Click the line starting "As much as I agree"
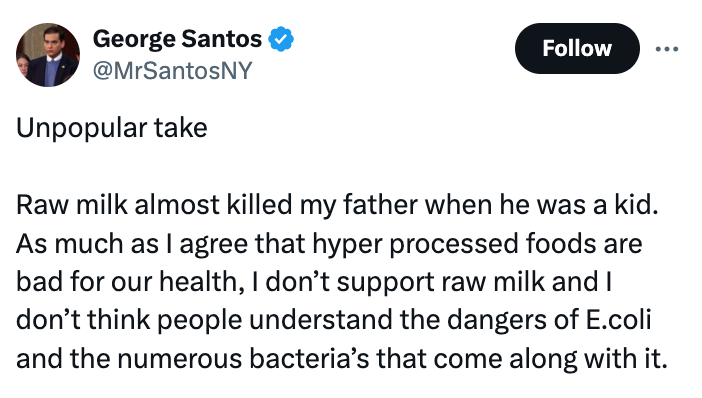The width and height of the screenshot is (702, 398). click(x=329, y=244)
